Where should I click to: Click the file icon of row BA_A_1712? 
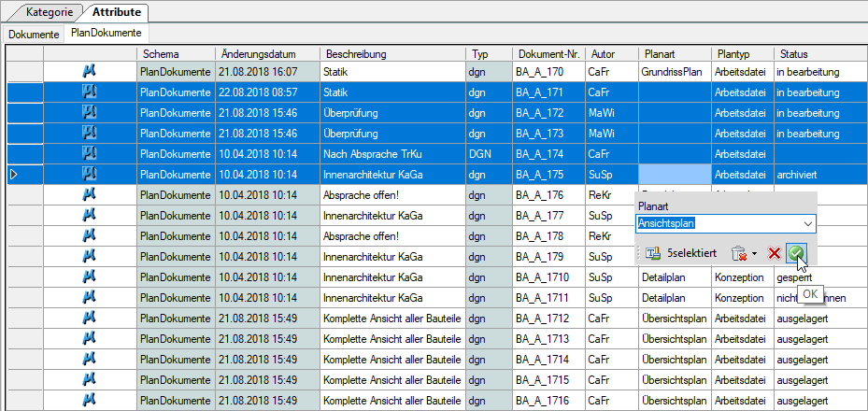pyautogui.click(x=89, y=318)
